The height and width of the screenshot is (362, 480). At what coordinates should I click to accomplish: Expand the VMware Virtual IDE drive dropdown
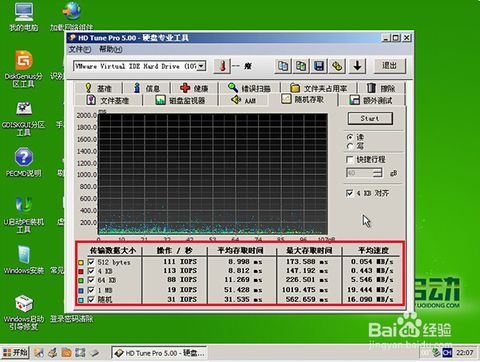(x=201, y=66)
